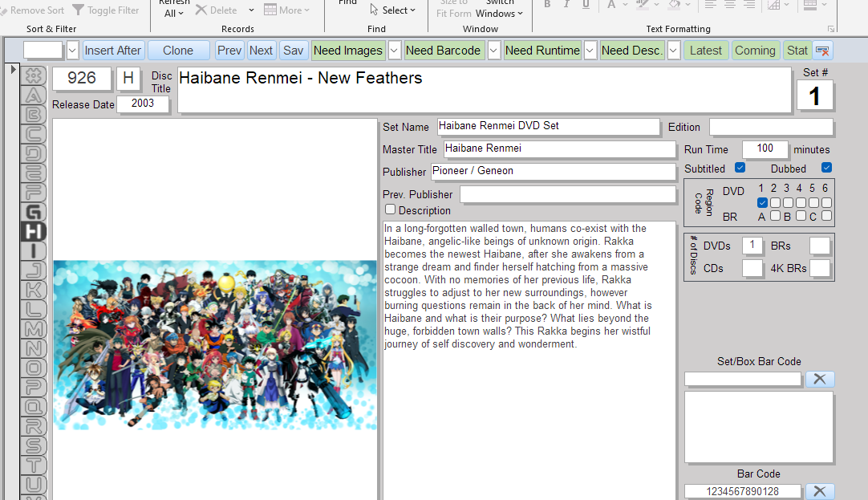The image size is (868, 500).
Task: Check DVD region 4 checkbox
Action: 801,203
